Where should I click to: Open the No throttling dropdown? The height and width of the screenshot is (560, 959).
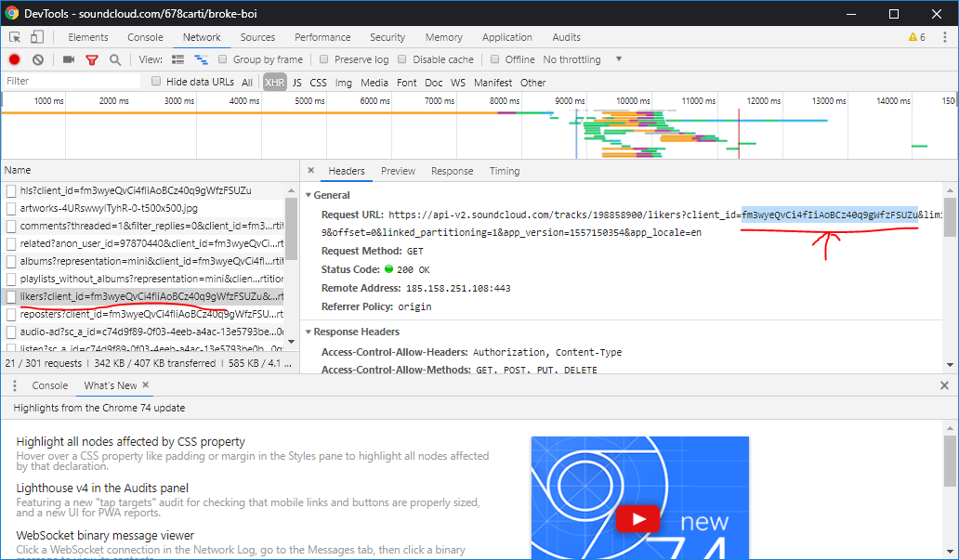coord(583,59)
